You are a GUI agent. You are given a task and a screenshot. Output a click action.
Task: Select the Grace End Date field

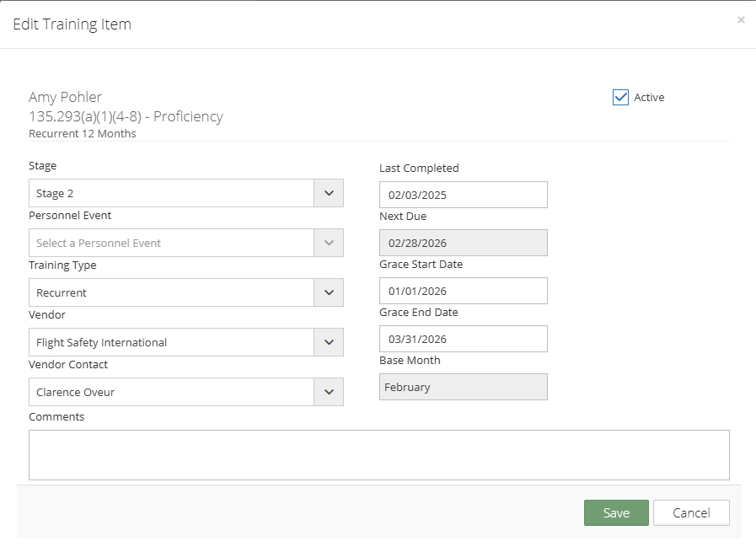[464, 339]
